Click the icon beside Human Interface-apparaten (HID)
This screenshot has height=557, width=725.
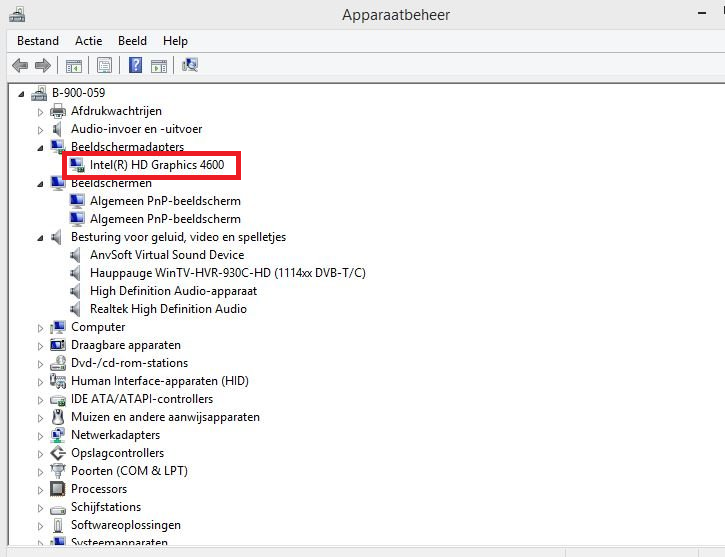click(58, 381)
